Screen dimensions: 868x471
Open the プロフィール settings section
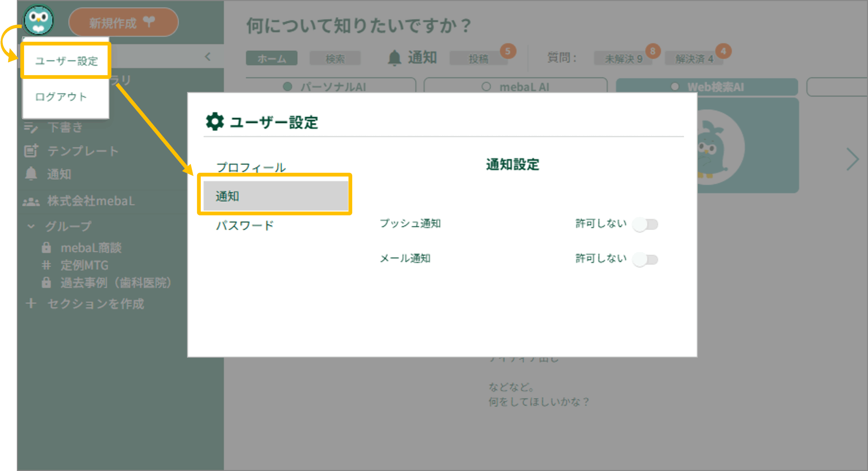251,167
